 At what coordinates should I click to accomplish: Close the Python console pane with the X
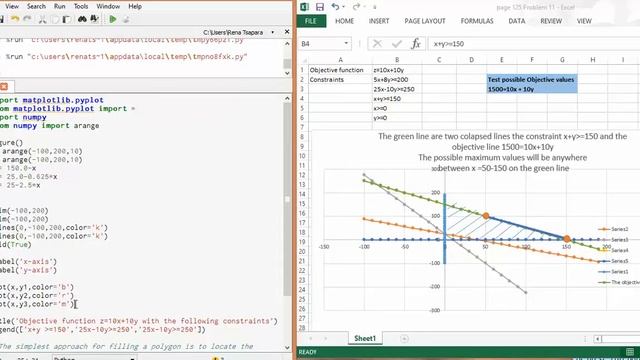tap(287, 32)
